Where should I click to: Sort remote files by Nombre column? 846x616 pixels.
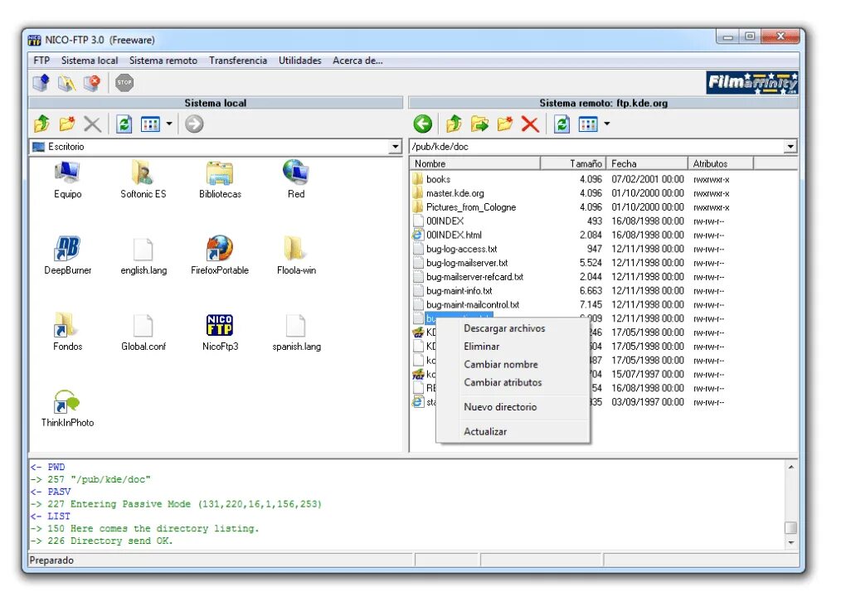474,163
